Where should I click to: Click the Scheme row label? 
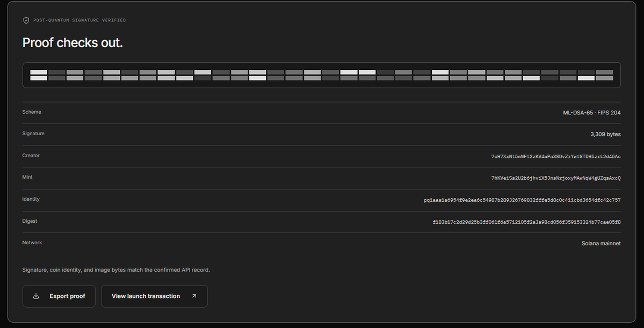point(32,112)
